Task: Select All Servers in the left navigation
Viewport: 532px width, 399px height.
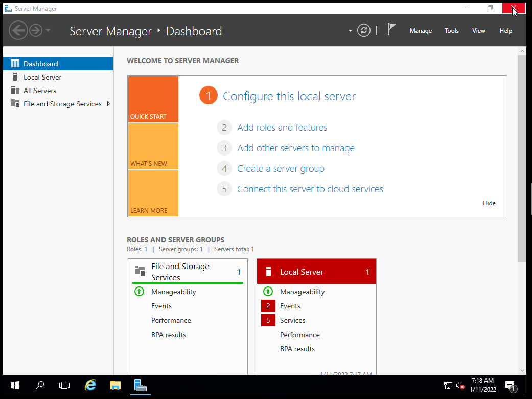Action: pos(58,91)
